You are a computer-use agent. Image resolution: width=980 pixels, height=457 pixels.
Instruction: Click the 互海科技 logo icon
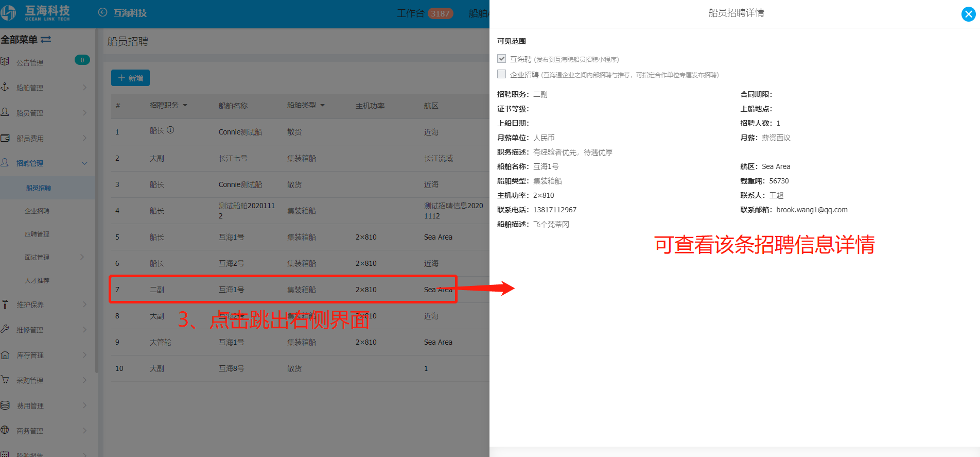8,13
